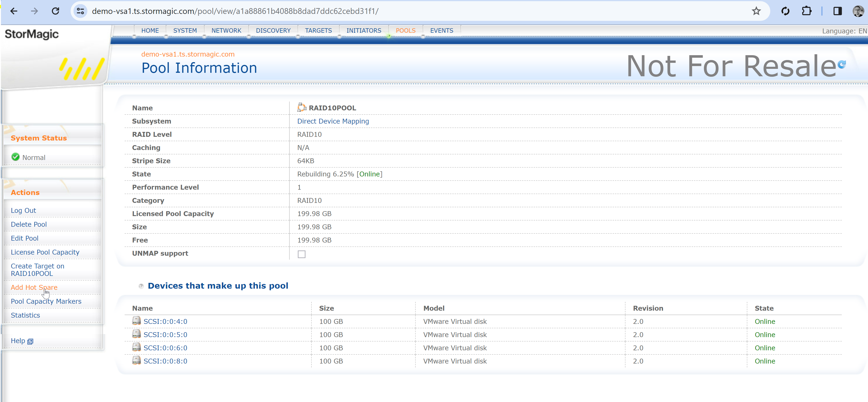The image size is (868, 402).
Task: Click the Free 199.98 GB value
Action: [314, 240]
